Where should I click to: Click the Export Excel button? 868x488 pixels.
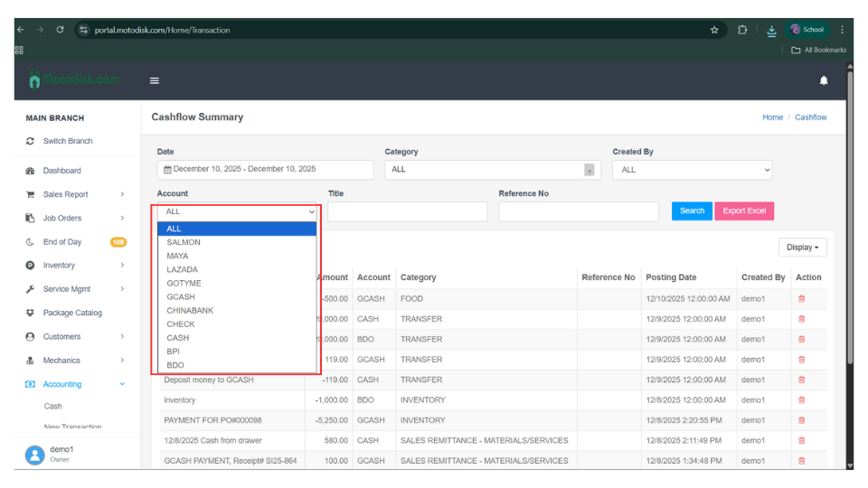pos(744,211)
